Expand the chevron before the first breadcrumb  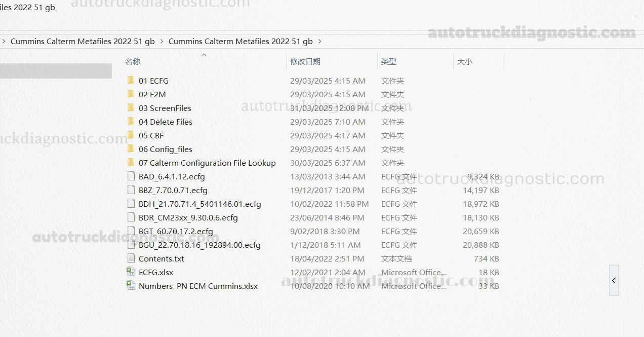coord(4,42)
